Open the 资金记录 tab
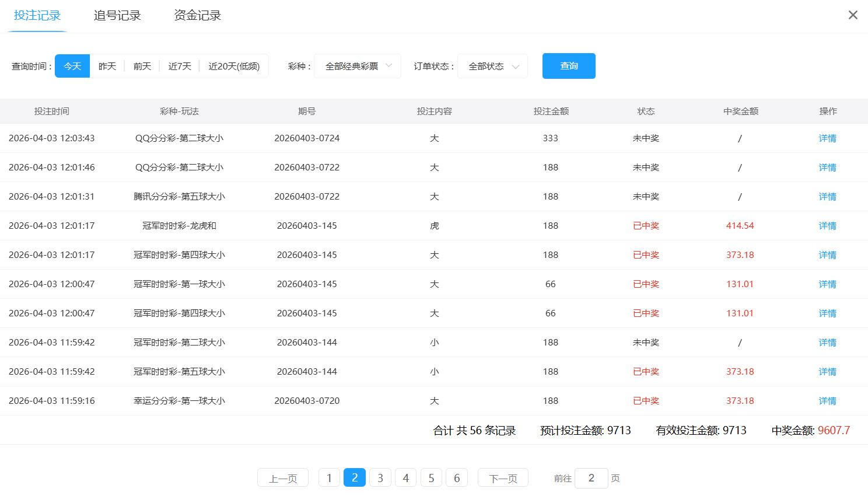 pyautogui.click(x=197, y=15)
